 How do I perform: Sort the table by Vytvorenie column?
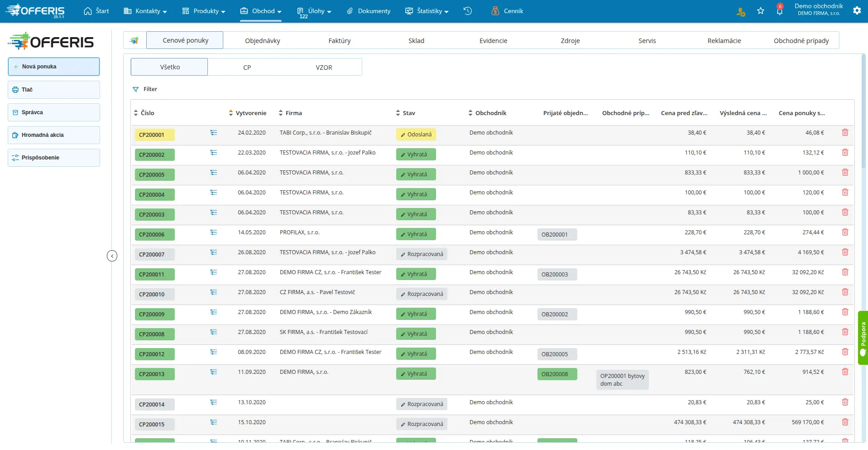click(x=248, y=113)
